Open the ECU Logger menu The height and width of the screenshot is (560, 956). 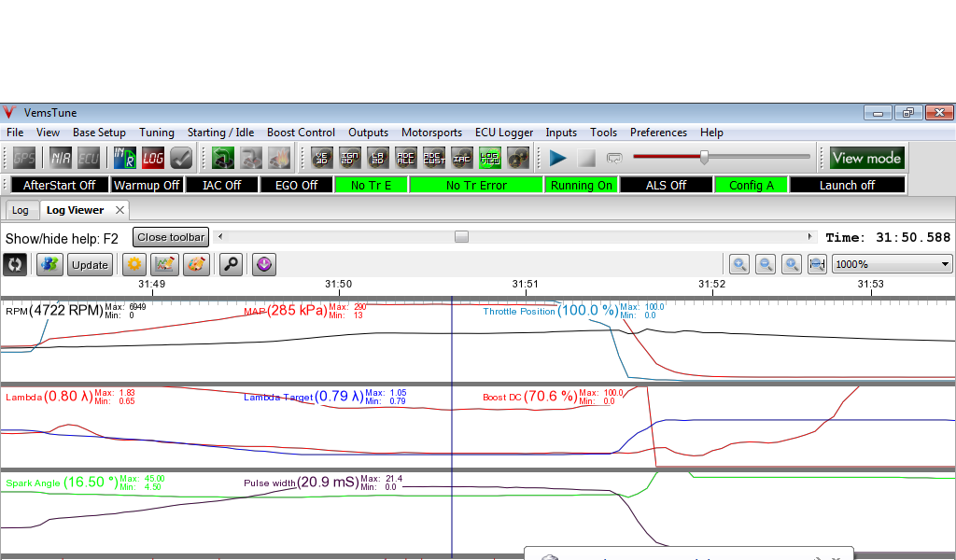pyautogui.click(x=504, y=133)
